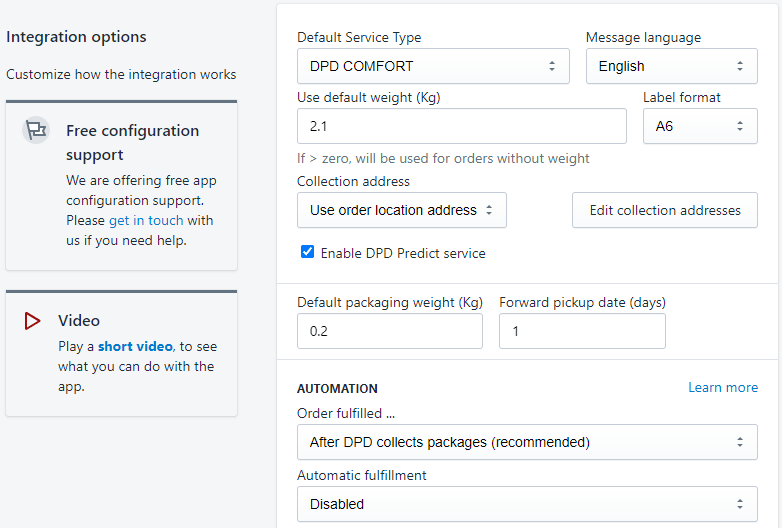Uncheck Enable DPD Predict service checkbox
Viewport: 782px width, 528px height.
click(x=308, y=252)
